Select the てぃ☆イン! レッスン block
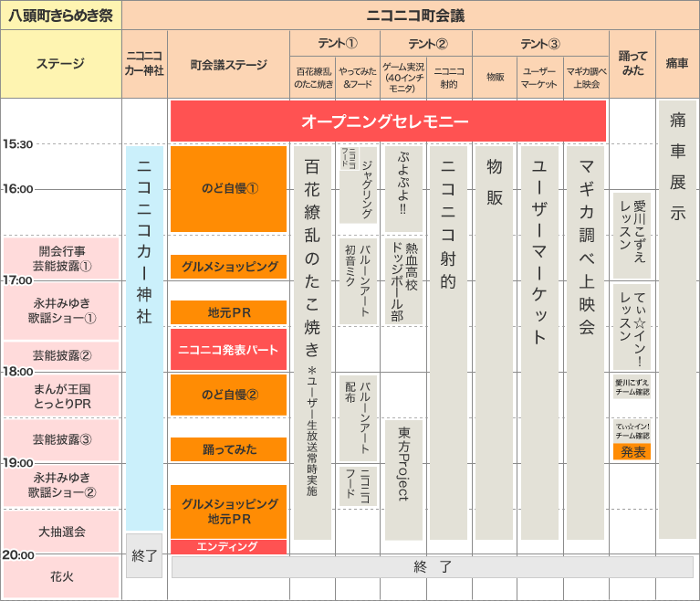 [x=632, y=327]
